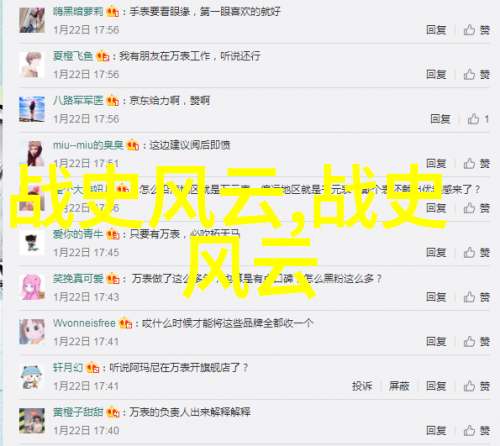
Task: Like 爱你的青牛's comment at 17:45
Action: coord(477,252)
